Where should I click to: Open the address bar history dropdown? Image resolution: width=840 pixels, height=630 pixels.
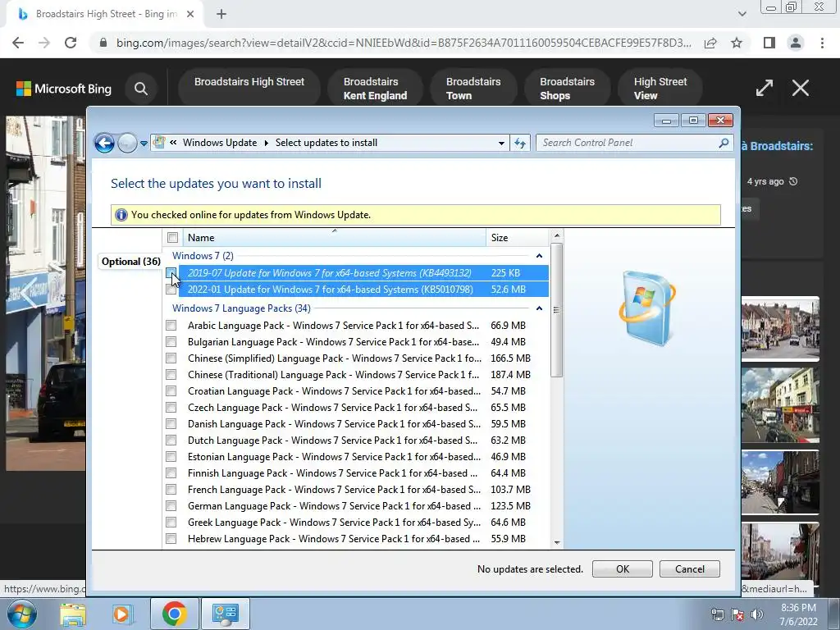click(501, 143)
